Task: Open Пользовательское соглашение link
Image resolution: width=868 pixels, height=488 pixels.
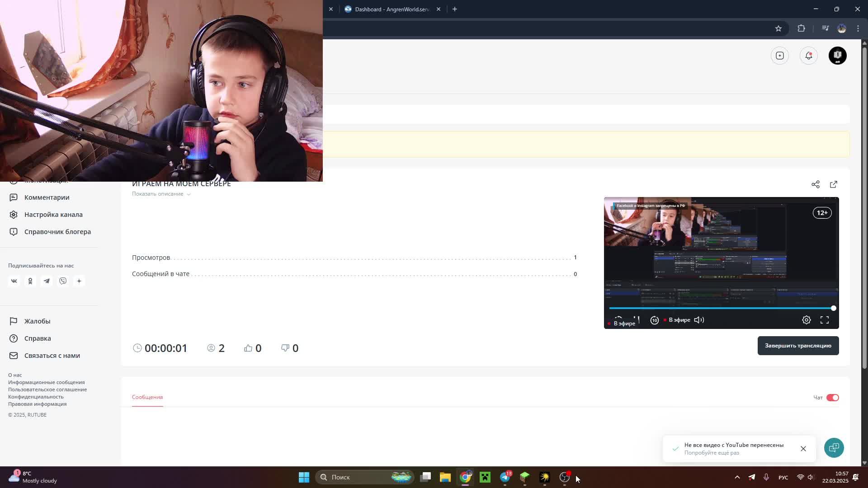Action: tap(47, 389)
